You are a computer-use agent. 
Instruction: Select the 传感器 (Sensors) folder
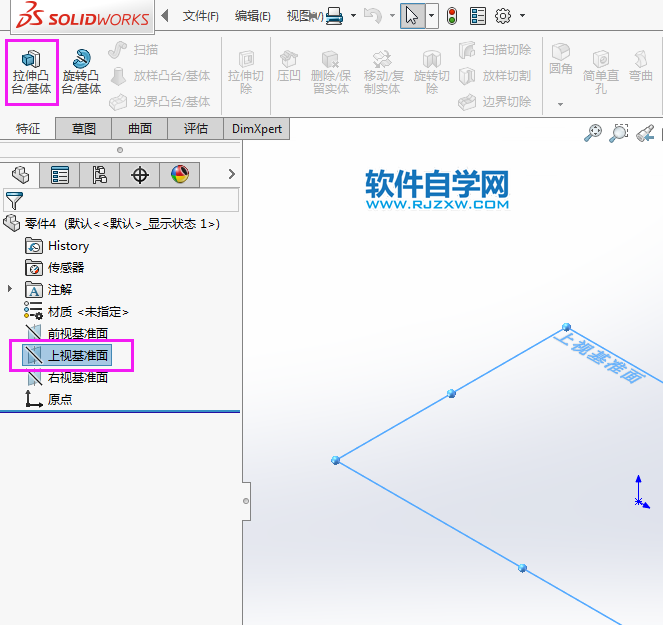pyautogui.click(x=55, y=268)
